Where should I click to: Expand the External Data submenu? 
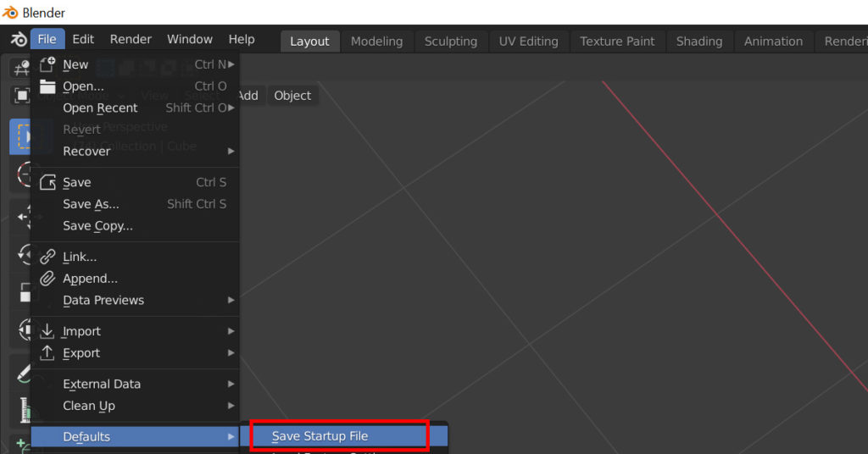[135, 384]
